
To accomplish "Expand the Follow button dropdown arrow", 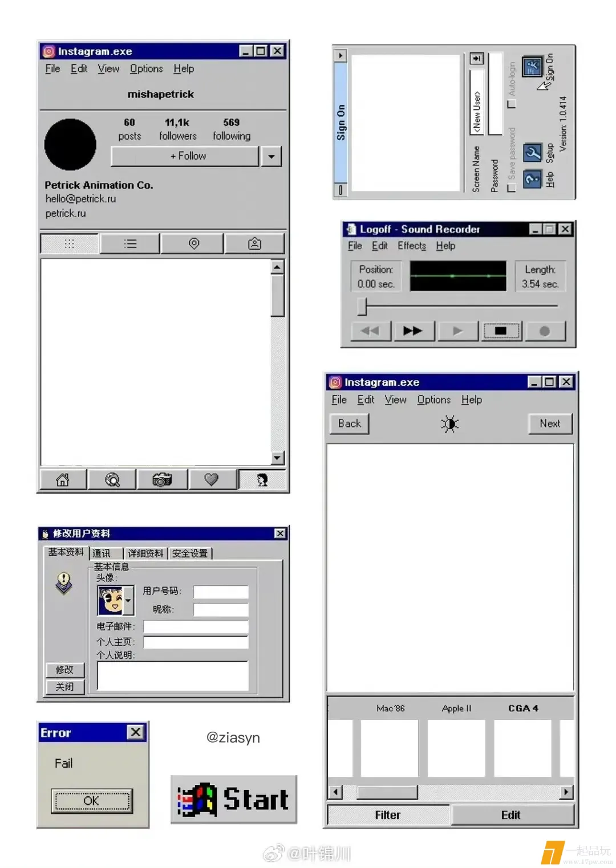I will 271,156.
